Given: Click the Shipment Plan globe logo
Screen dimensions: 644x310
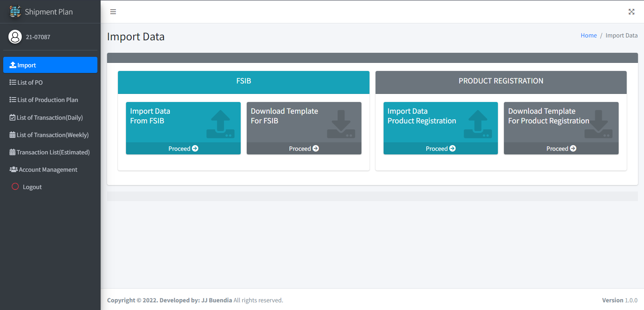Looking at the screenshot, I should pyautogui.click(x=15, y=12).
